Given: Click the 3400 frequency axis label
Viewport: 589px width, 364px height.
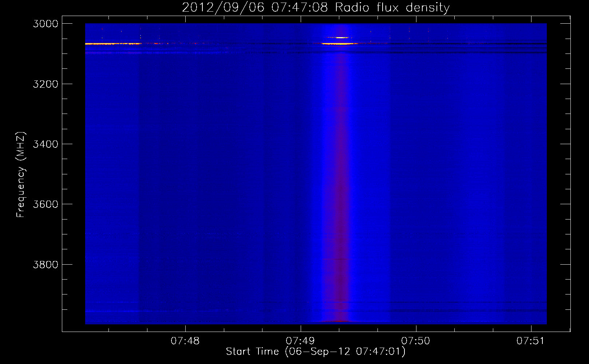Looking at the screenshot, I should click(x=46, y=144).
